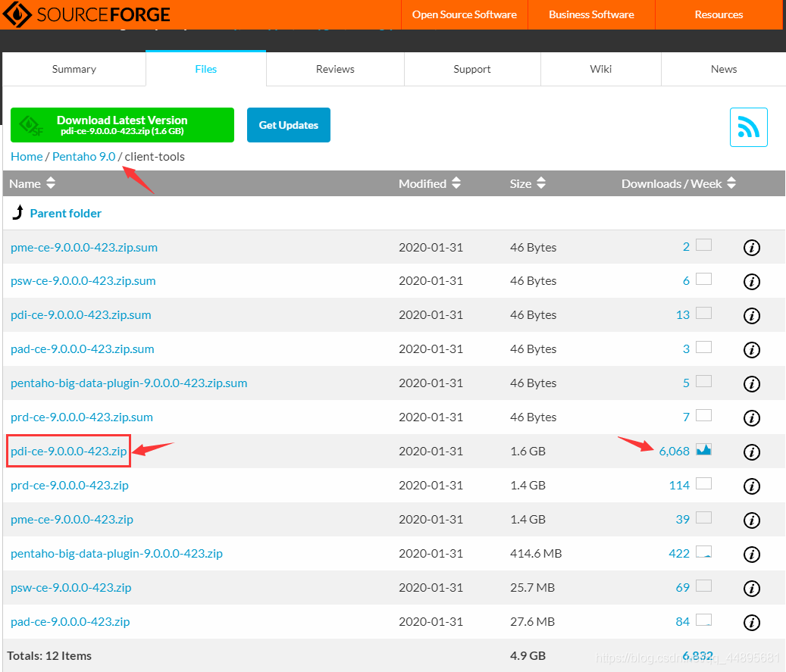The width and height of the screenshot is (786, 672).
Task: Show info for psw-ce-9.0.0.0-423.zip.sum
Action: point(751,282)
